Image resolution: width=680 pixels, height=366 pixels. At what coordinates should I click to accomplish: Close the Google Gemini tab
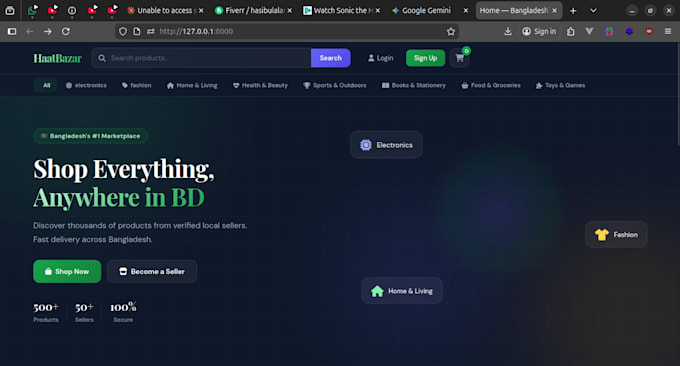coord(466,10)
